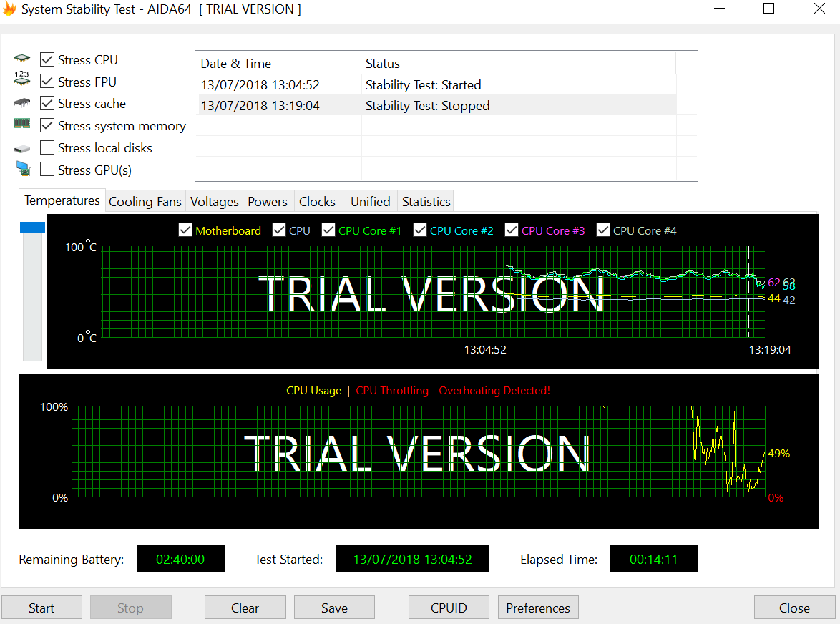Screen dimensions: 840x624
Task: Open the Voltages tab
Action: click(x=214, y=201)
